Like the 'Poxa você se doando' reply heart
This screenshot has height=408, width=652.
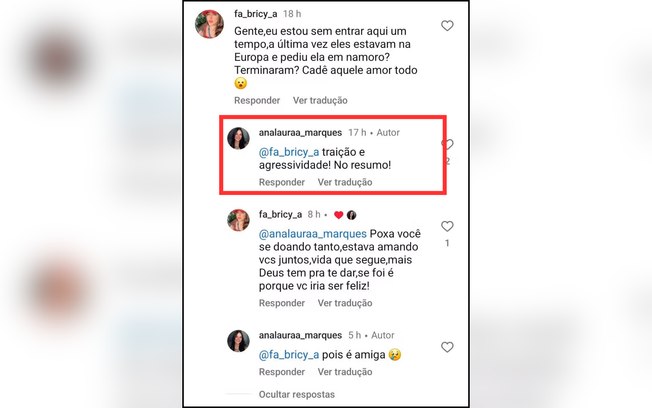pos(447,226)
